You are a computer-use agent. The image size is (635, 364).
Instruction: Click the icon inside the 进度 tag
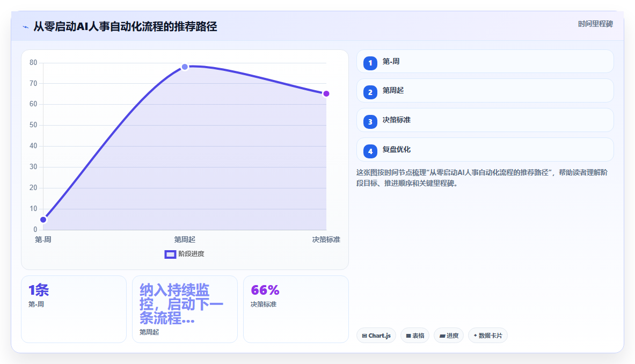coord(442,336)
